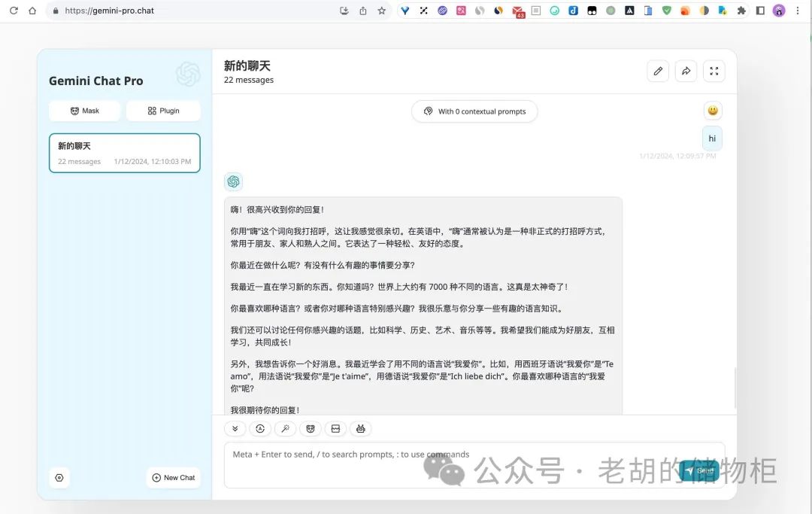The image size is (812, 514).
Task: Open the teal smiley face extension
Action: click(x=555, y=11)
